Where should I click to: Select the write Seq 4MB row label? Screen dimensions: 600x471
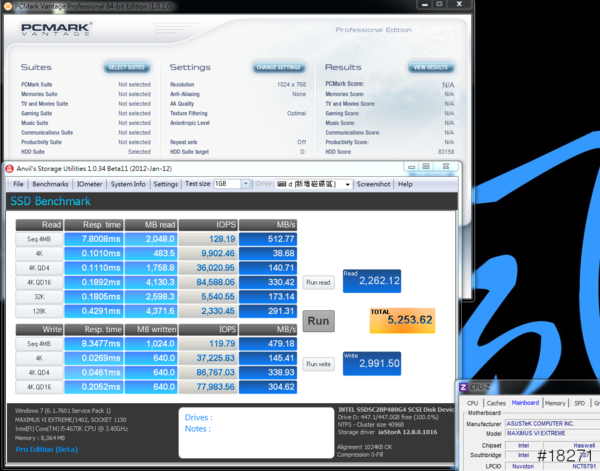click(39, 344)
